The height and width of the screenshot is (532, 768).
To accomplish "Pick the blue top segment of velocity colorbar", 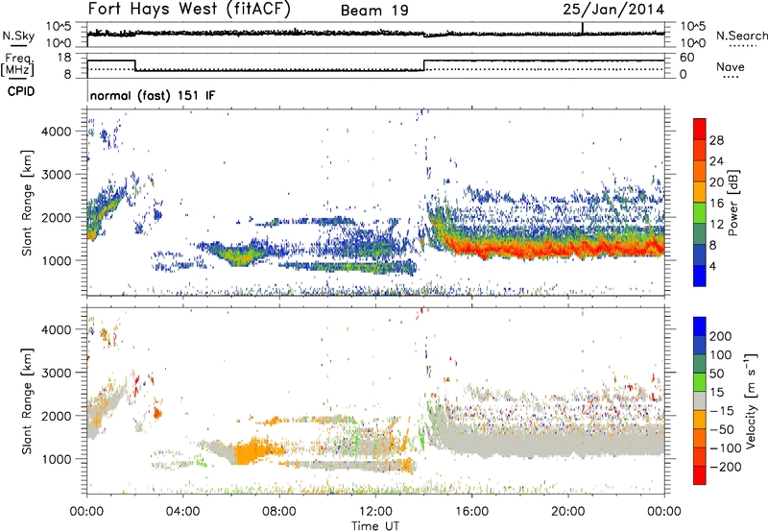I will 700,326.
